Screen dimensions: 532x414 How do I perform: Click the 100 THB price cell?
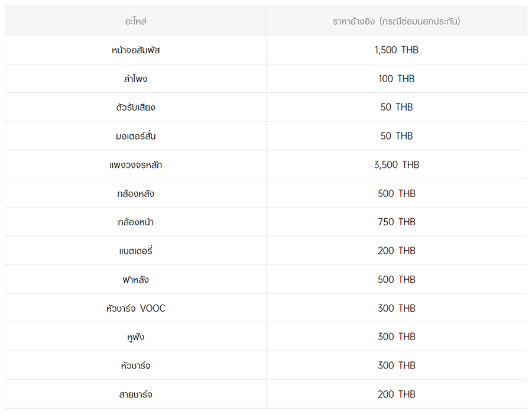coord(396,79)
